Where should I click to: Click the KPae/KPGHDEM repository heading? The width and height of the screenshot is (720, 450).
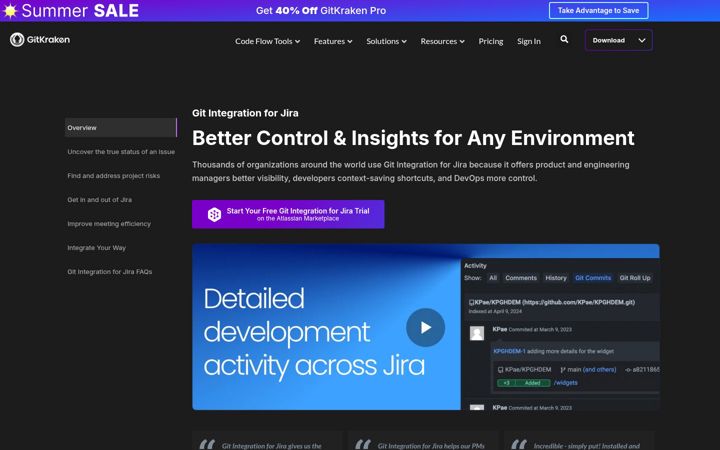click(x=552, y=302)
